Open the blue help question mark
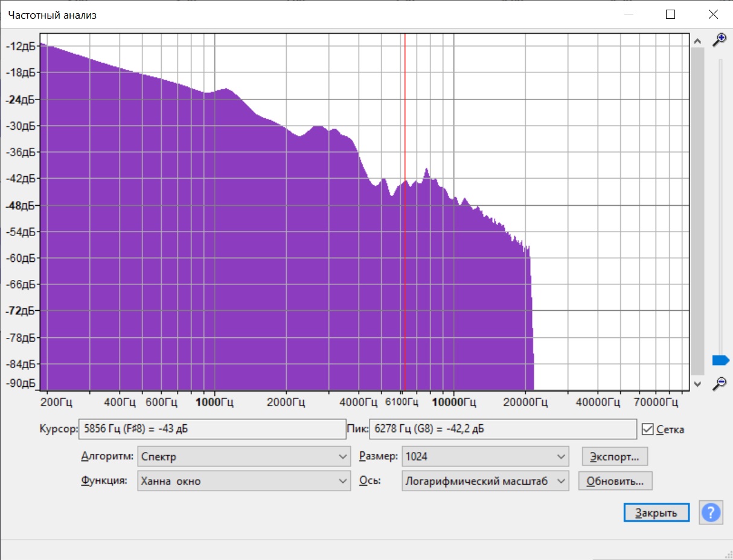The height and width of the screenshot is (560, 733). (x=711, y=513)
